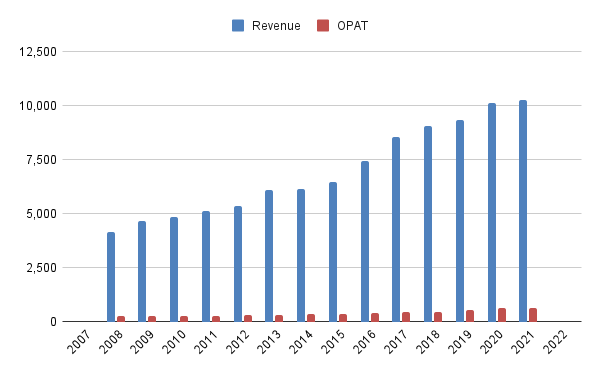Screen dimensions: 600x371
Task: Click the 2015 Revenue bar
Action: [333, 252]
